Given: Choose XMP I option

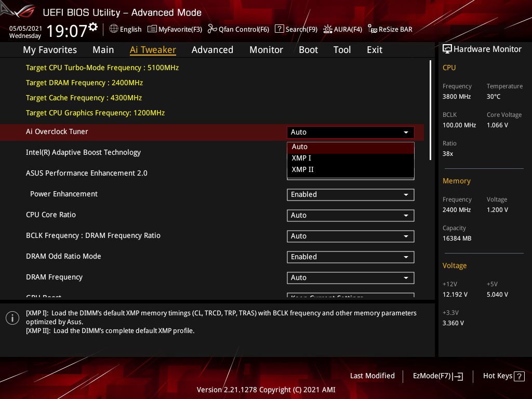Looking at the screenshot, I should [x=351, y=158].
